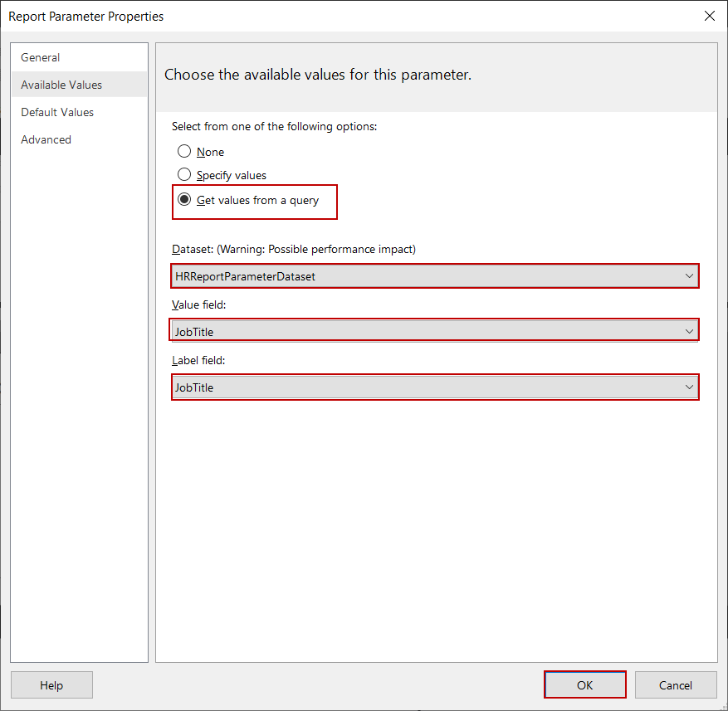The width and height of the screenshot is (728, 711).
Task: Open the Advanced page
Action: point(46,139)
